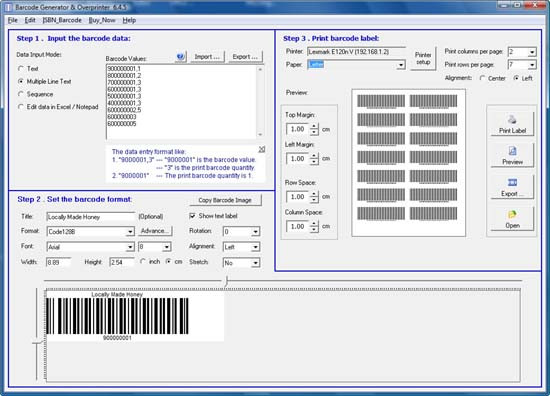550x396 pixels.
Task: Open Print rows per page dropdown
Action: (532, 65)
